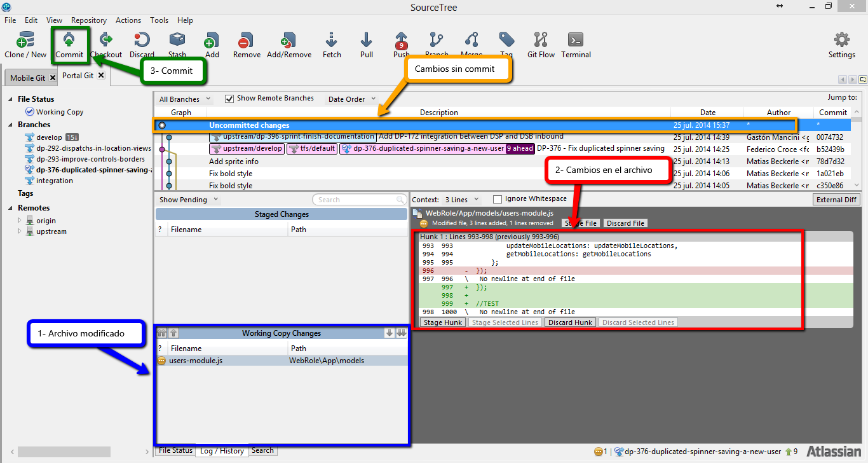Open the View menu

[x=54, y=20]
